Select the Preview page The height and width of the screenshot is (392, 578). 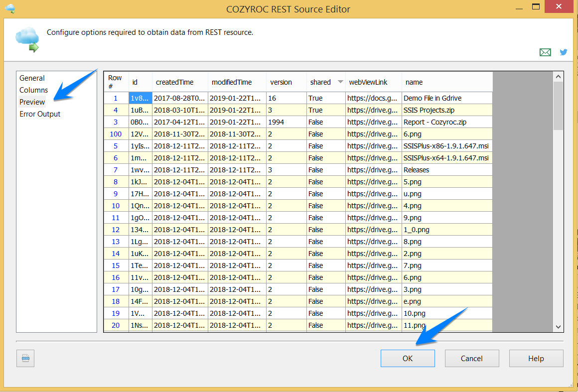[x=32, y=102]
